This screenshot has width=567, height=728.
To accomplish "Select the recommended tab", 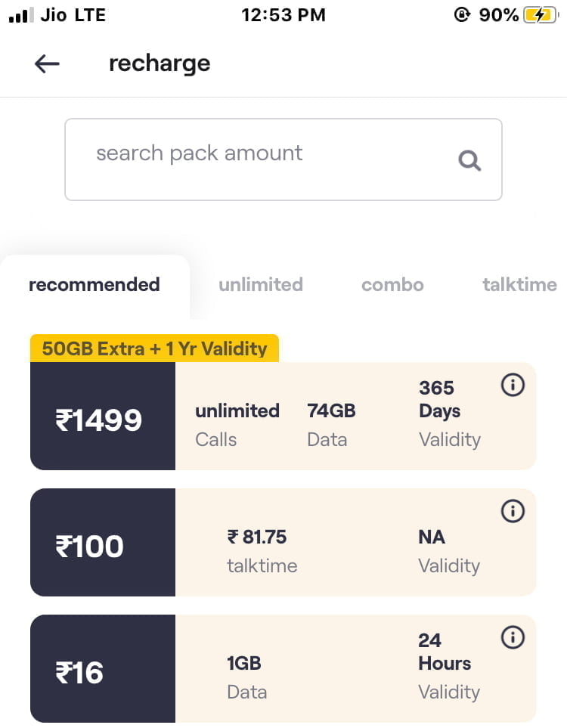I will (x=94, y=284).
